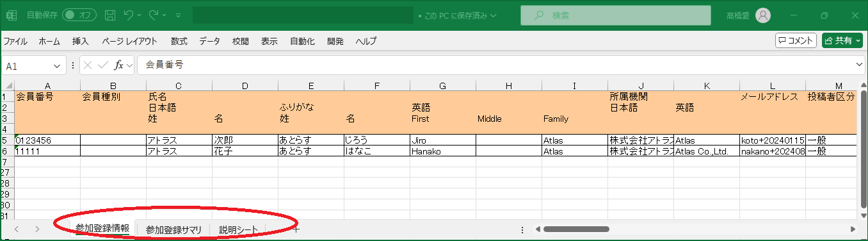This screenshot has width=868, height=241.
Task: Click the save floppy disk icon
Action: click(x=110, y=15)
